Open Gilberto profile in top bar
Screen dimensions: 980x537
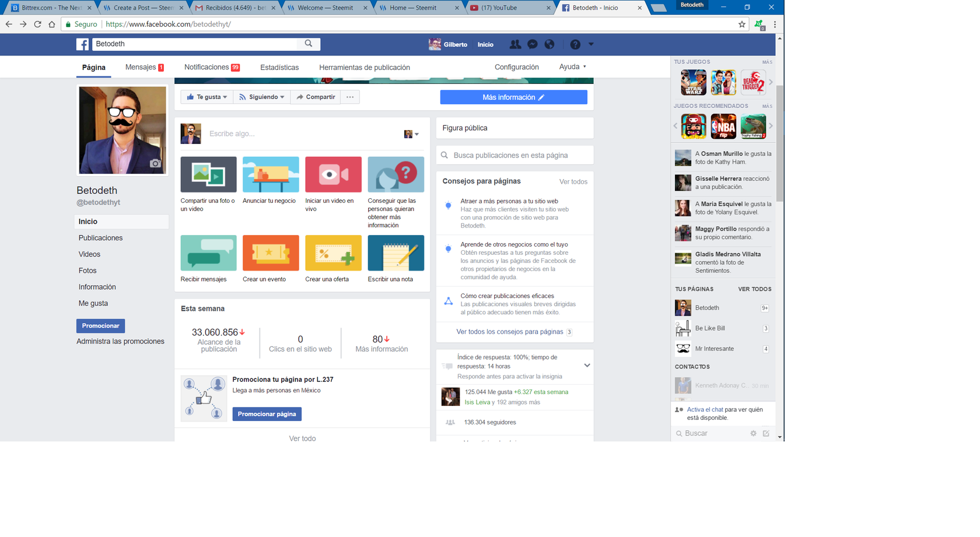coord(448,44)
